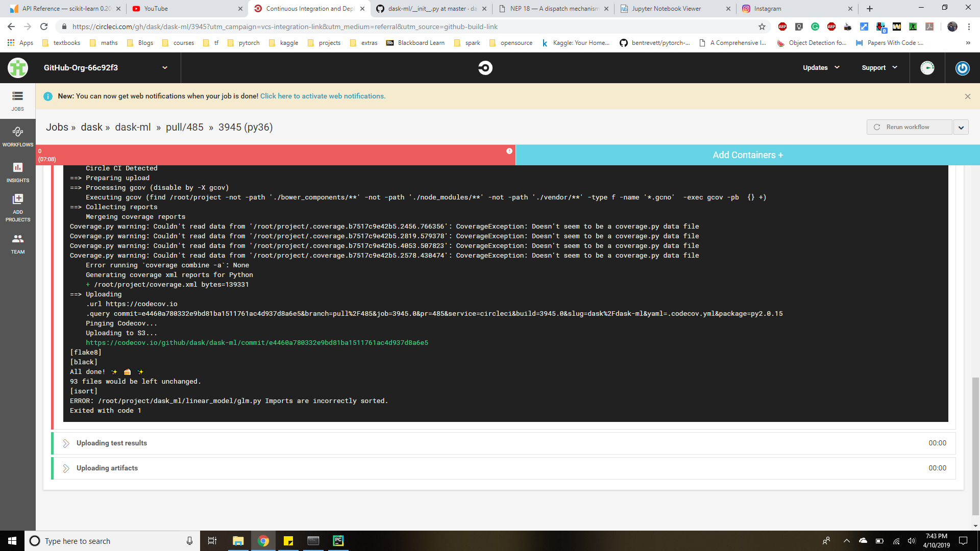Image resolution: width=980 pixels, height=551 pixels.
Task: Open the Updates dropdown menu
Action: coord(821,67)
